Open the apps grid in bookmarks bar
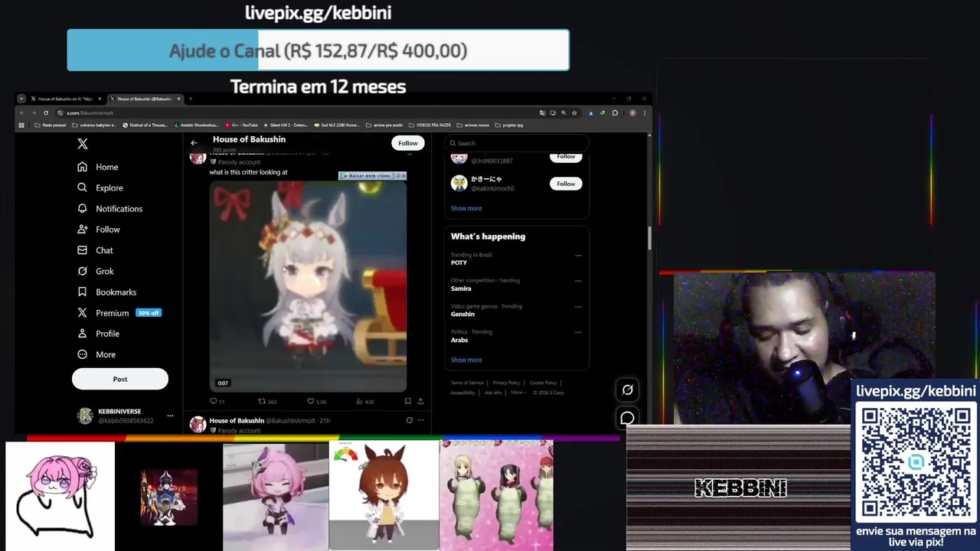The height and width of the screenshot is (551, 980). tap(21, 125)
